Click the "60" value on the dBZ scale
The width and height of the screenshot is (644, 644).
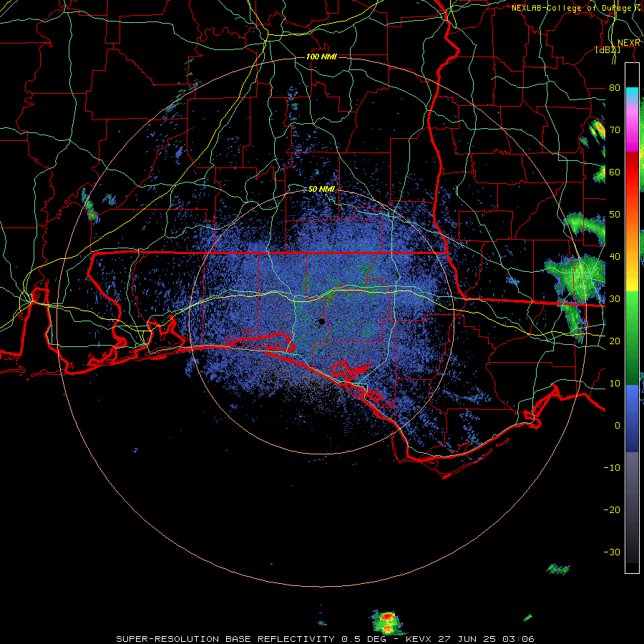[615, 172]
